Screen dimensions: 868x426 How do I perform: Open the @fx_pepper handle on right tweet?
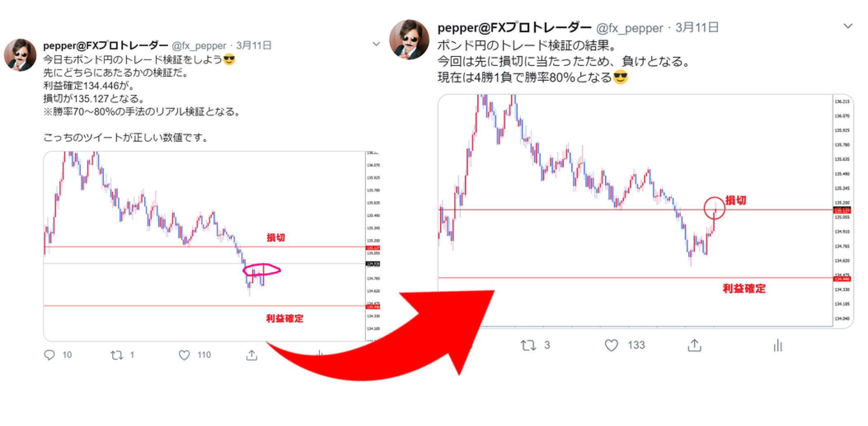(630, 28)
